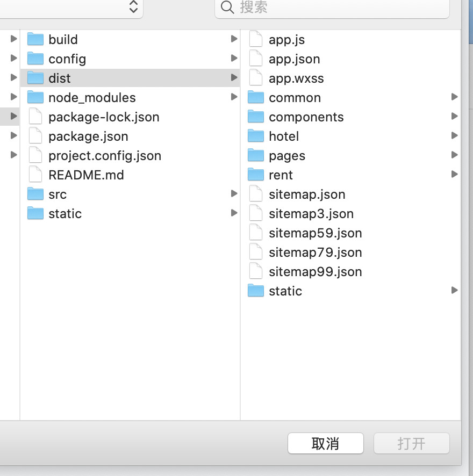Click the app.js file icon
Viewport: 473px width, 476px height.
coord(255,39)
